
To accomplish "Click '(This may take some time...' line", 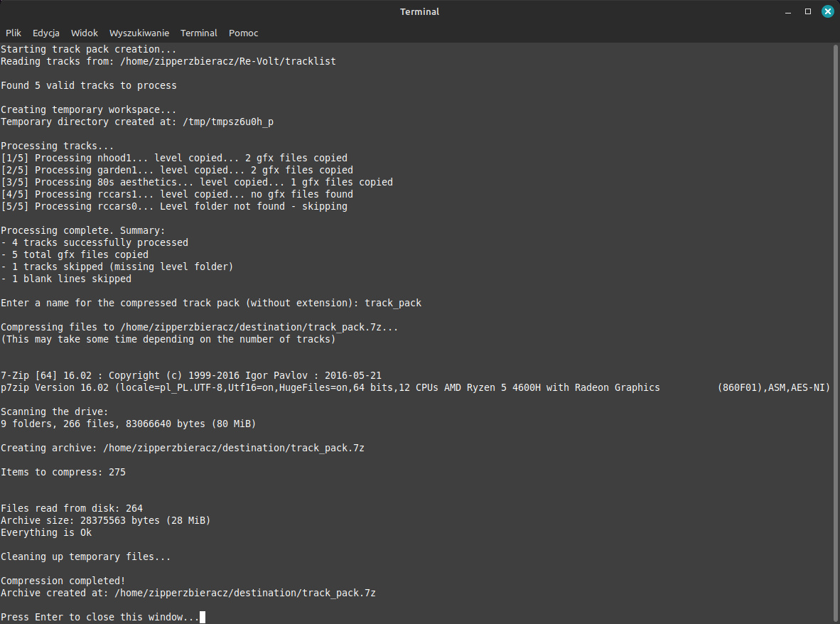I will (x=168, y=340).
